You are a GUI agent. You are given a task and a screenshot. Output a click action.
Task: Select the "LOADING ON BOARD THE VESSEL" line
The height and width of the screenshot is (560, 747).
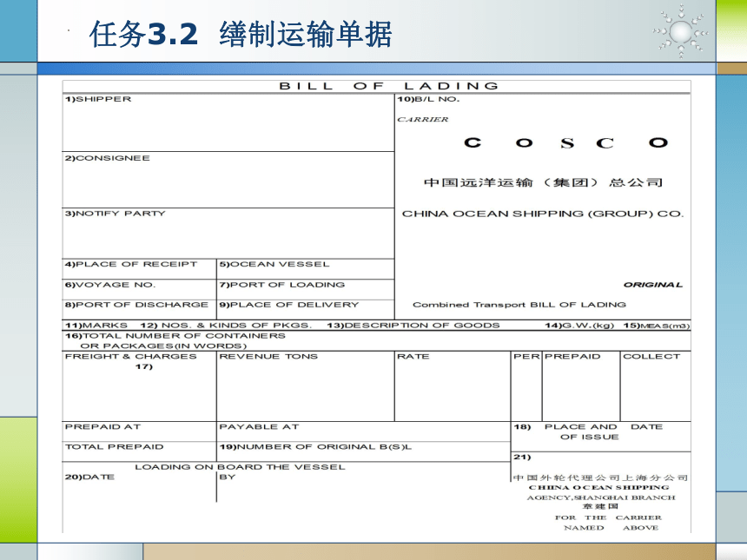coord(240,467)
